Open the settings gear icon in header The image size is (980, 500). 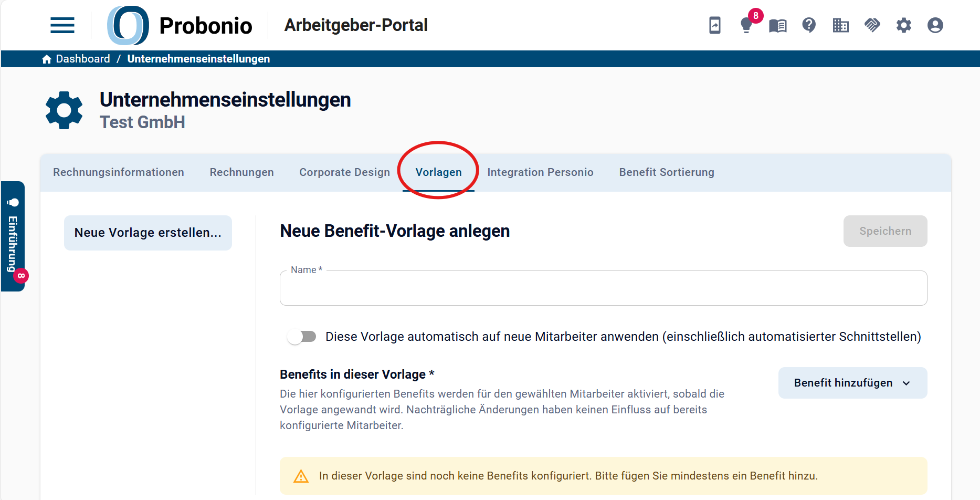(904, 25)
